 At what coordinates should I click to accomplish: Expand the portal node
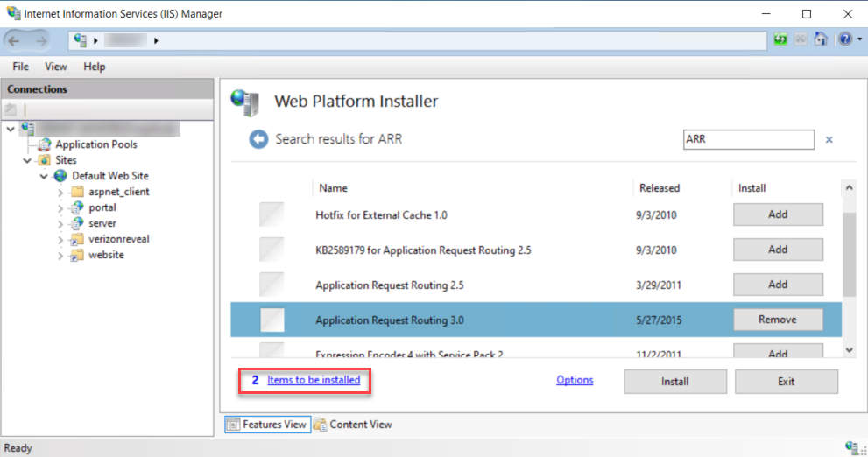coord(60,208)
